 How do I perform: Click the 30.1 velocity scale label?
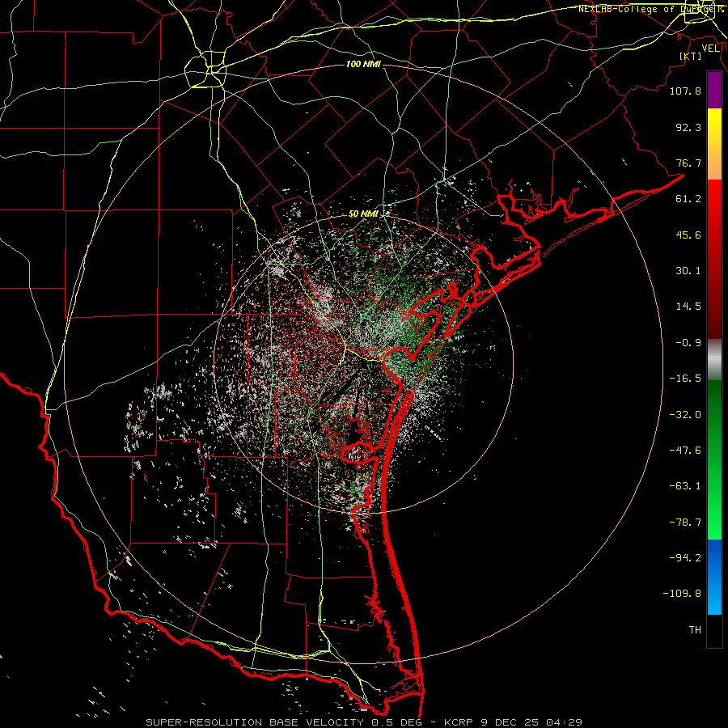click(688, 271)
